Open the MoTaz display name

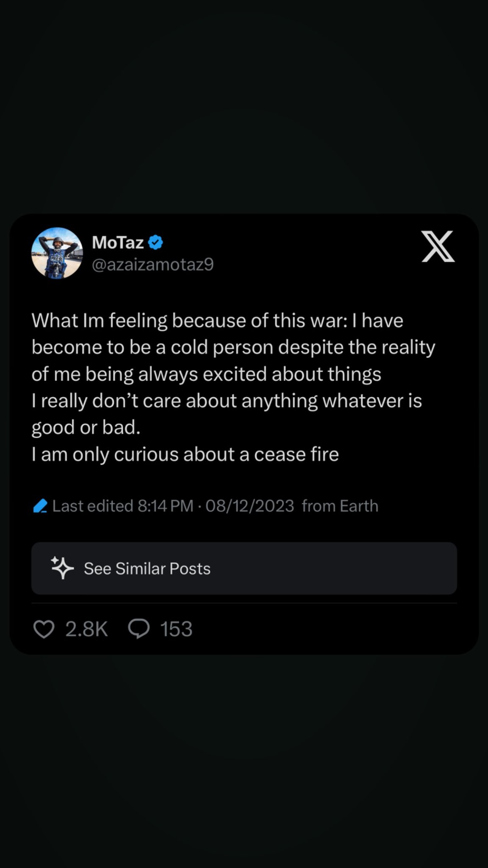tap(118, 242)
